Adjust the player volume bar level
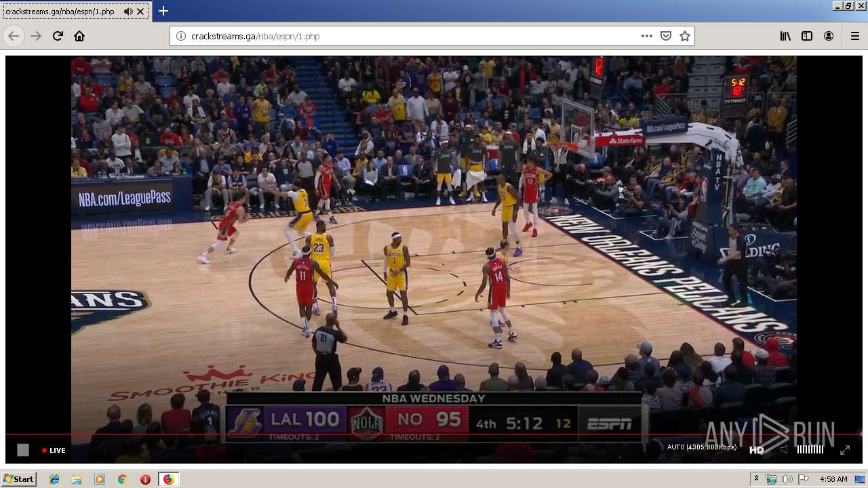Image resolution: width=868 pixels, height=488 pixels. pos(810,449)
